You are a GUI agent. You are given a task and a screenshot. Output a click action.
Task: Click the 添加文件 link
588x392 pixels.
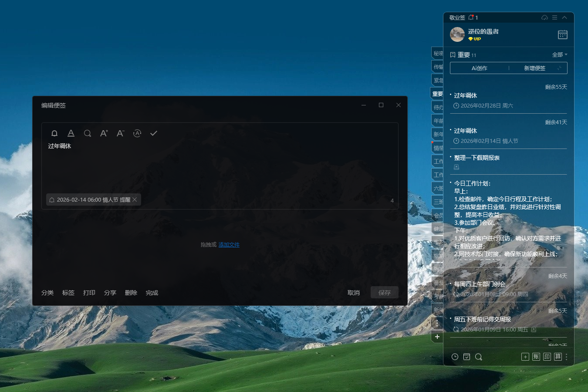click(229, 245)
